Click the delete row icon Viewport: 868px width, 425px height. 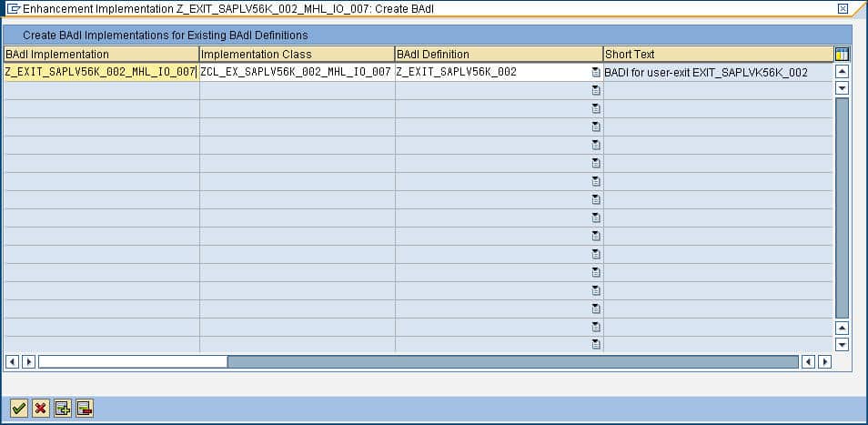point(84,409)
